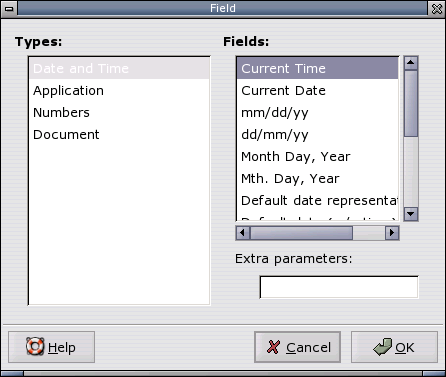Focus the Extra parameters input box
The width and height of the screenshot is (446, 377).
(339, 287)
